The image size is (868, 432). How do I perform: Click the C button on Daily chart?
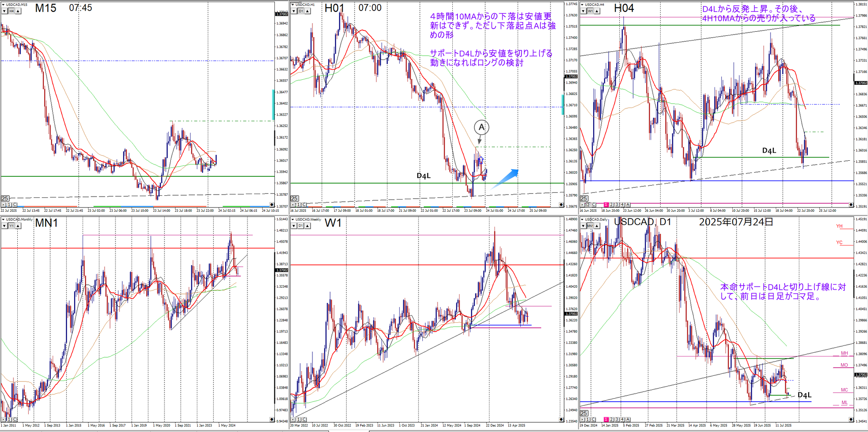point(594,419)
